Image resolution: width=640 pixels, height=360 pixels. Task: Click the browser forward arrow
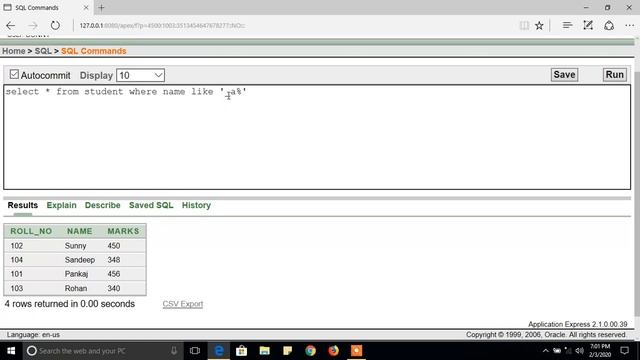point(33,25)
